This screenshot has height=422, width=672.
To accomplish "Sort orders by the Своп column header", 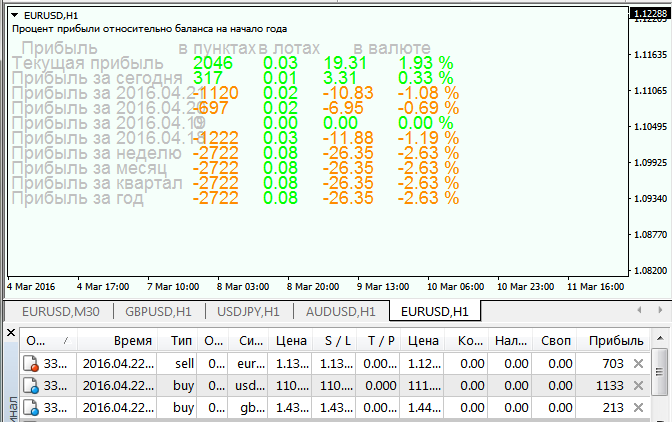I will coord(555,341).
